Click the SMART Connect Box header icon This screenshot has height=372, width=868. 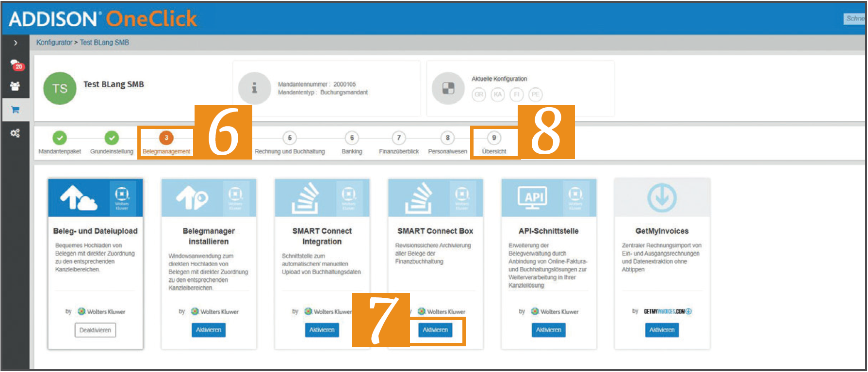coord(419,198)
